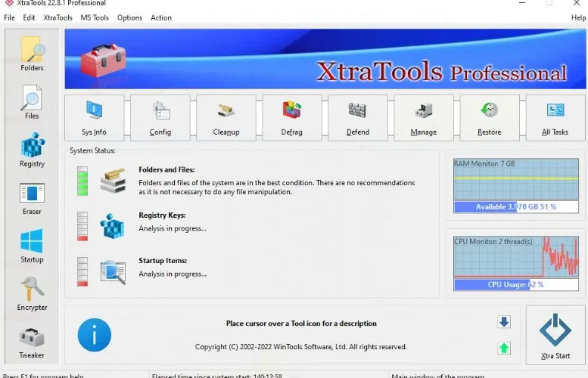Show All Tasks view
Image resolution: width=588 pixels, height=378 pixels.
(555, 118)
